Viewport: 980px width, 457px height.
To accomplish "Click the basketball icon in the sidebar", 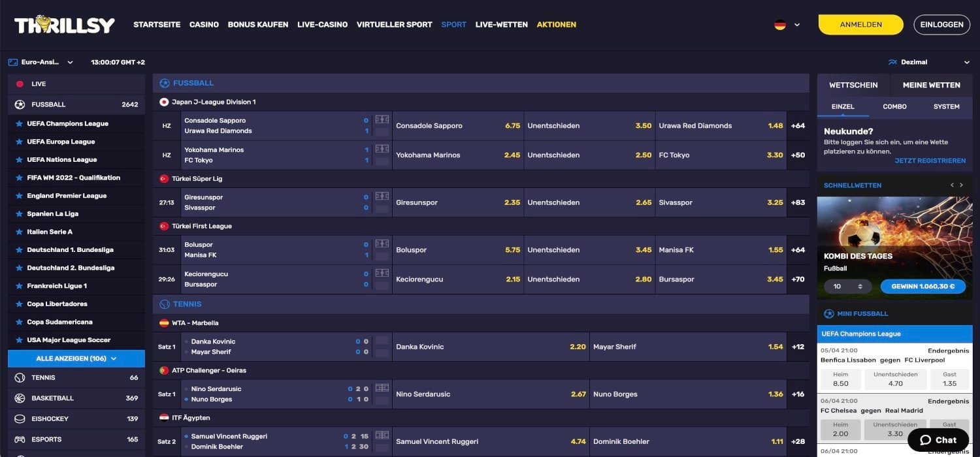I will 20,398.
